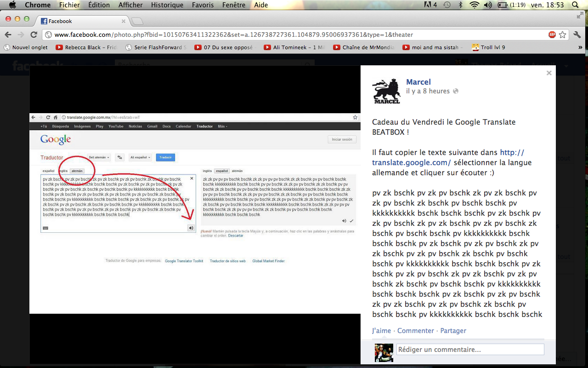
Task: Show hidden bookmarks with the chevron
Action: point(581,47)
